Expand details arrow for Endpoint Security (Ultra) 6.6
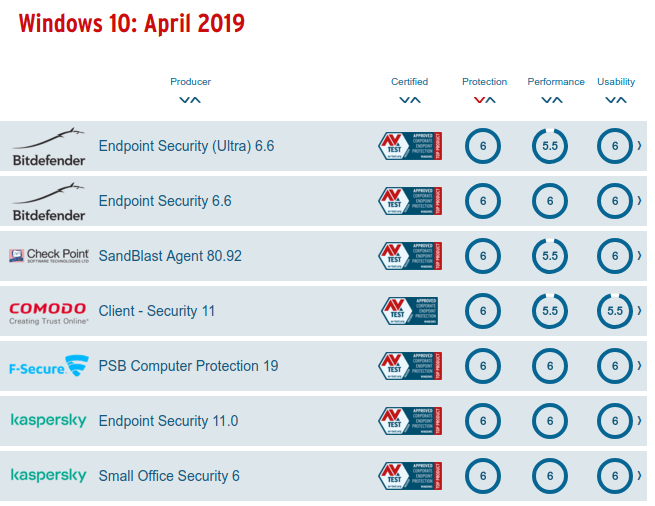This screenshot has width=655, height=506. click(640, 145)
